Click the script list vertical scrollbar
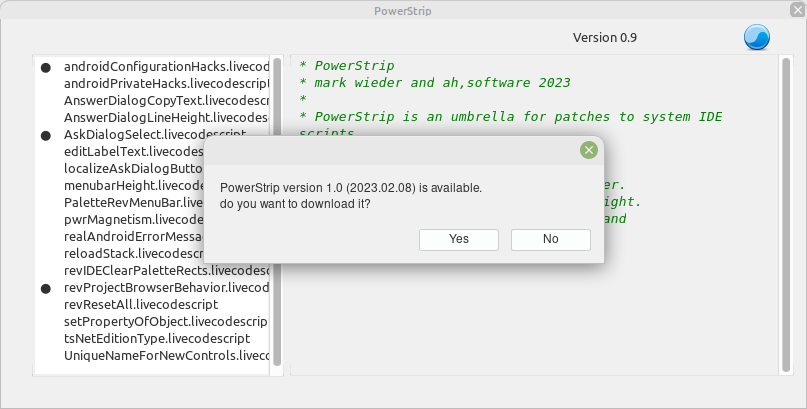This screenshot has width=807, height=409. [x=277, y=211]
